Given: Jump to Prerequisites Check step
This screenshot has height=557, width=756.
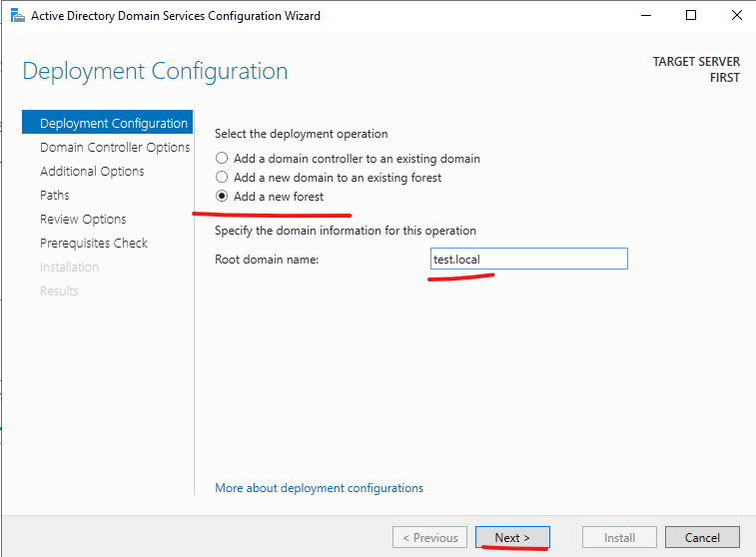Looking at the screenshot, I should [94, 243].
